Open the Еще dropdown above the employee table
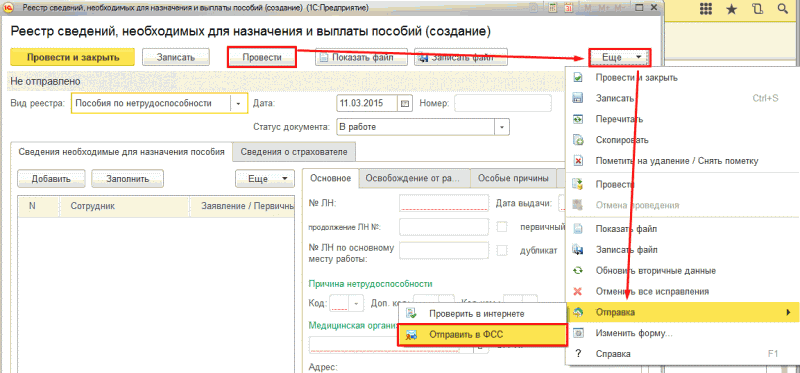Image resolution: width=800 pixels, height=373 pixels. pos(265,179)
